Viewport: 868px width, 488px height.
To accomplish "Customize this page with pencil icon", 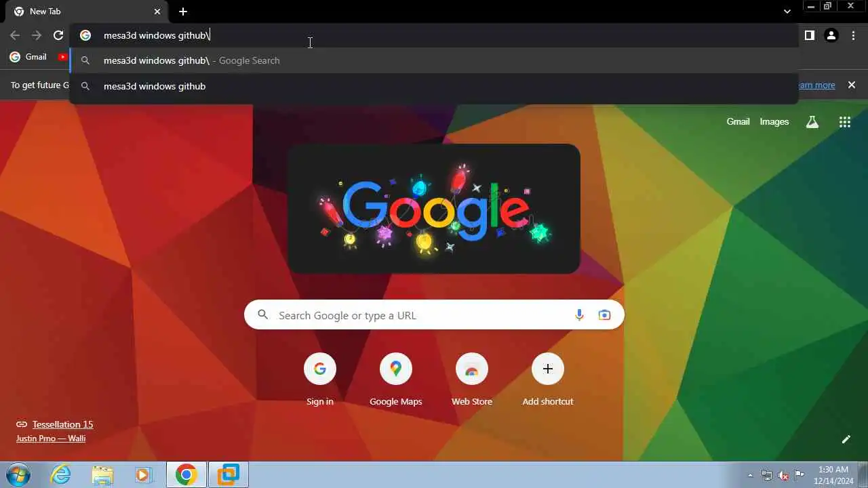I will 846,439.
